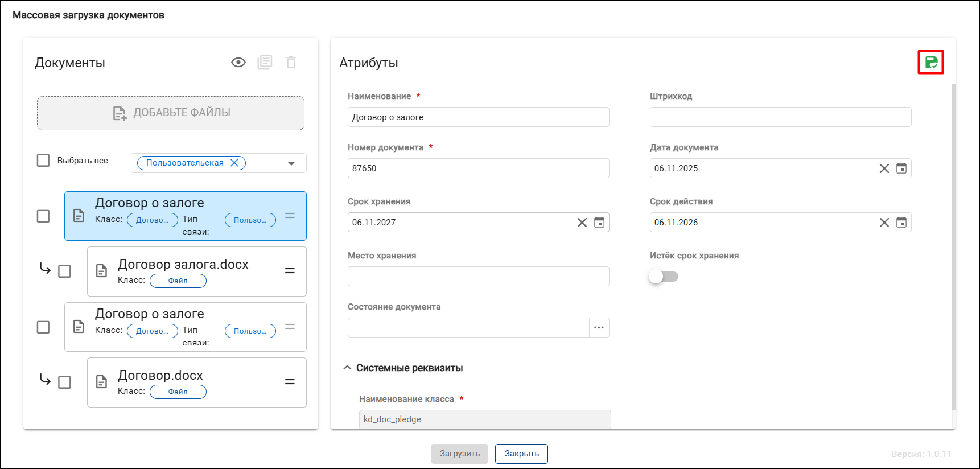Image resolution: width=980 pixels, height=469 pixels.
Task: Select the Договор залога.docx title text
Action: coord(183,264)
